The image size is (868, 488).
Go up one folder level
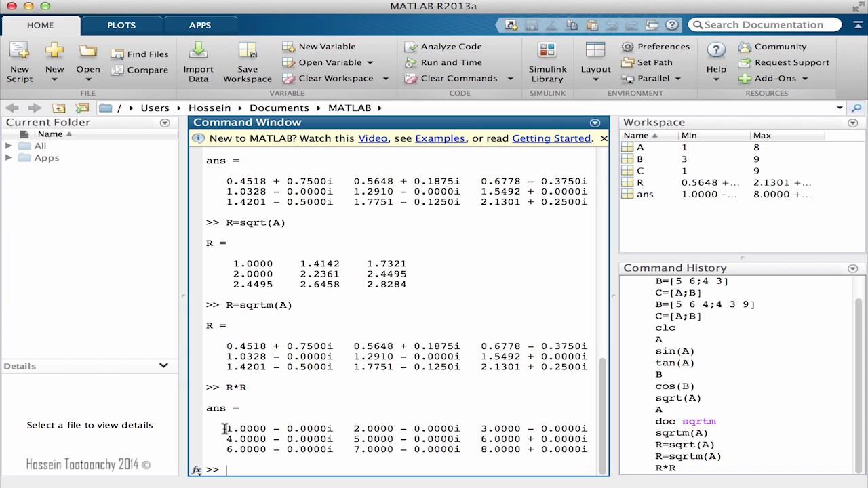coord(59,108)
